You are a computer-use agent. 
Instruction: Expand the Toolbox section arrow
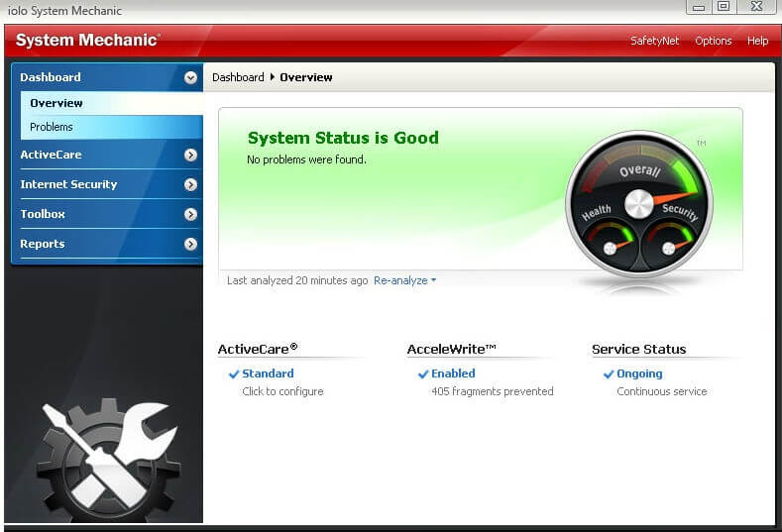[190, 214]
